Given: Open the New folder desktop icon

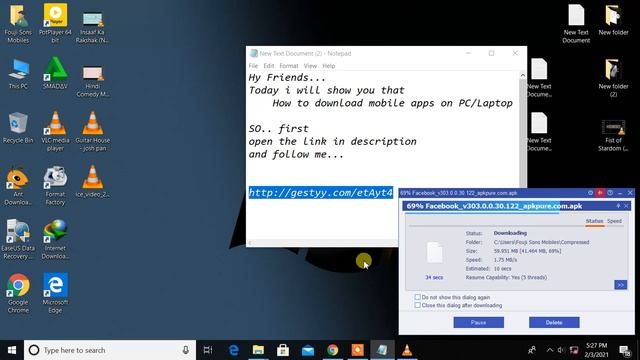Looking at the screenshot, I should (613, 20).
